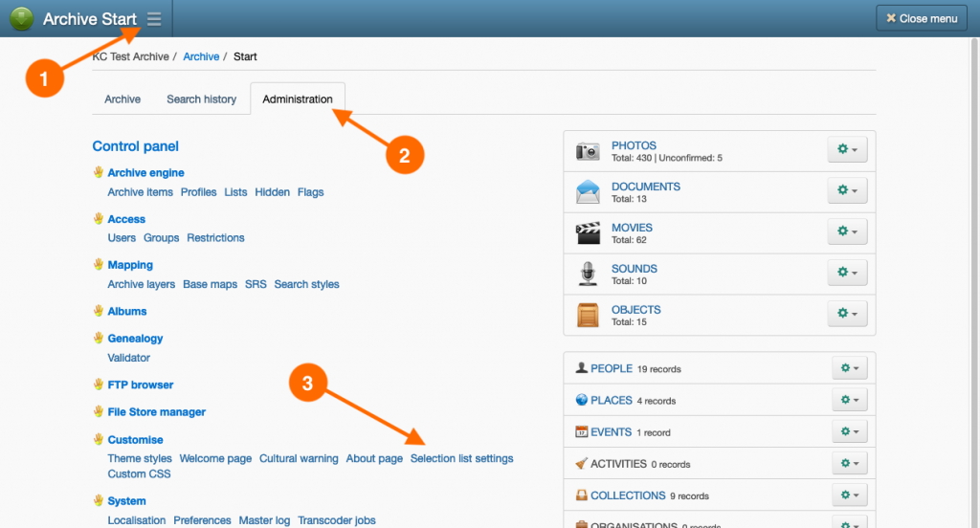Click the Sounds microphone icon

pos(588,274)
